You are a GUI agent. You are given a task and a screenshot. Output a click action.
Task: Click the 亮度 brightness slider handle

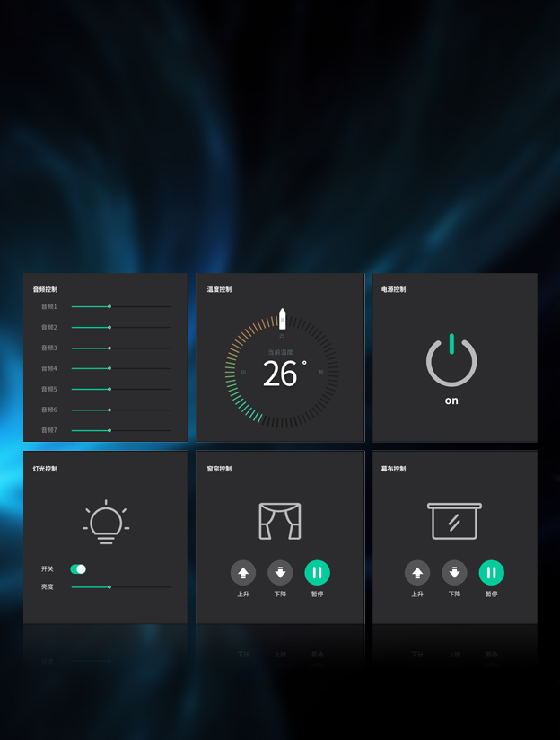(x=109, y=587)
